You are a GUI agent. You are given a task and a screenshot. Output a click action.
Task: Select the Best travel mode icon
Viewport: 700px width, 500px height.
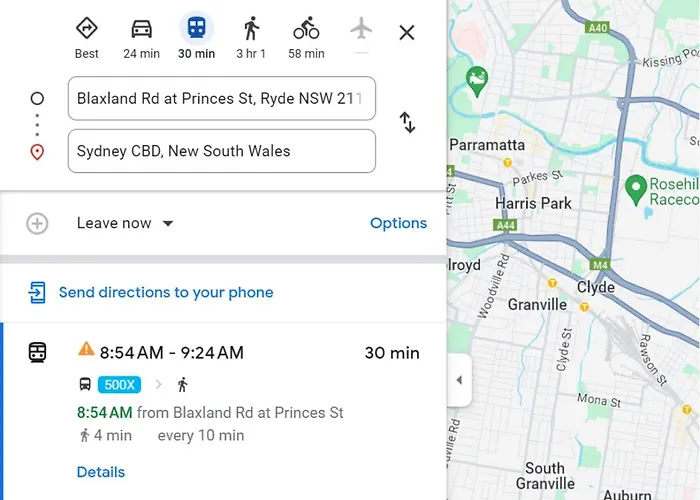point(87,29)
